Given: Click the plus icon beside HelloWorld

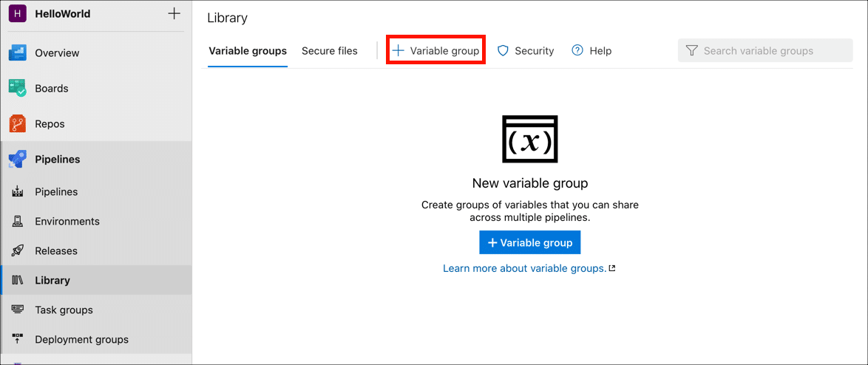Looking at the screenshot, I should 174,13.
